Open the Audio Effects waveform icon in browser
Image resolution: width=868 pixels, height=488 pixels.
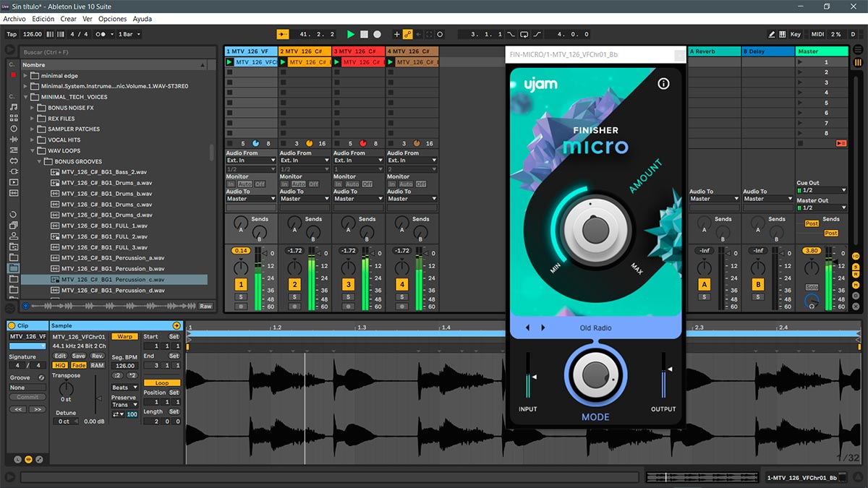(13, 140)
